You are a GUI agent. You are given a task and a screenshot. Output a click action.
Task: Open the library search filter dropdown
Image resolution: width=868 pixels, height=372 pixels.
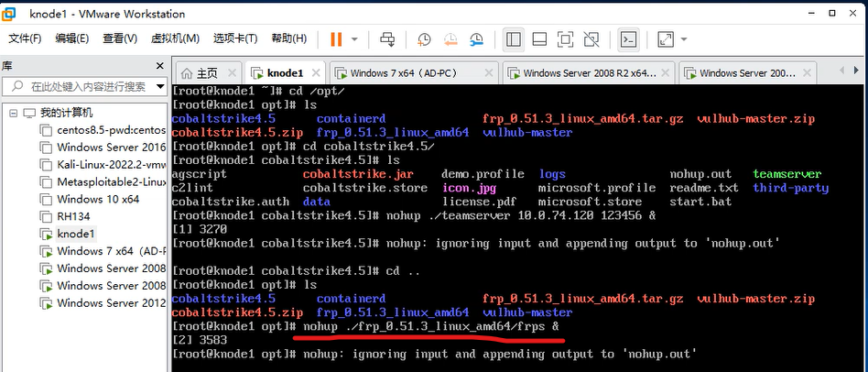pos(160,86)
